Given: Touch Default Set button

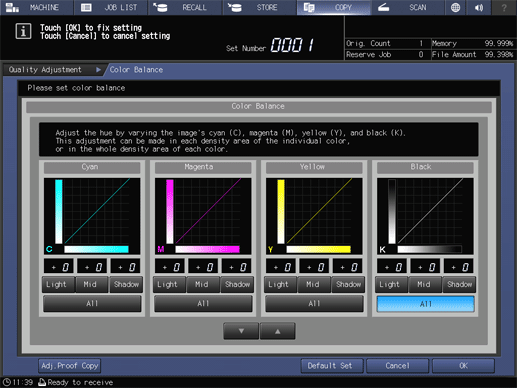Looking at the screenshot, I should click(x=330, y=366).
